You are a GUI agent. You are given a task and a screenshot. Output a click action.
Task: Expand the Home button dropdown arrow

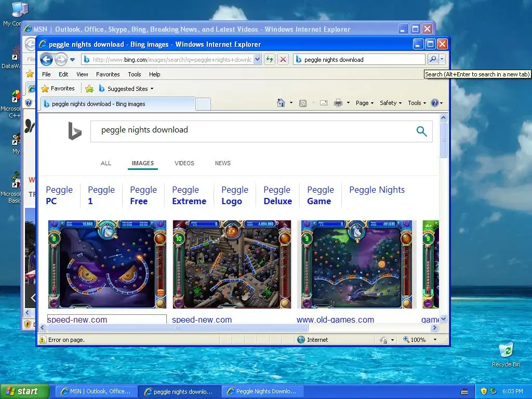pos(291,103)
